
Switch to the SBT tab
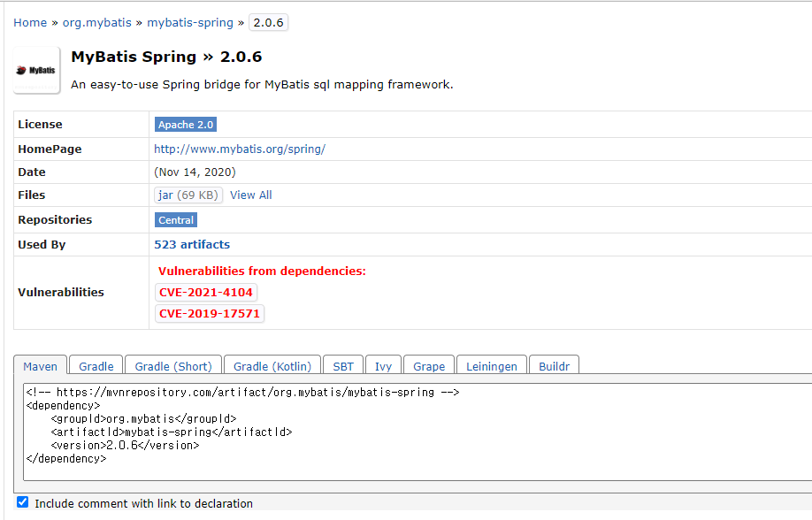[x=343, y=366]
